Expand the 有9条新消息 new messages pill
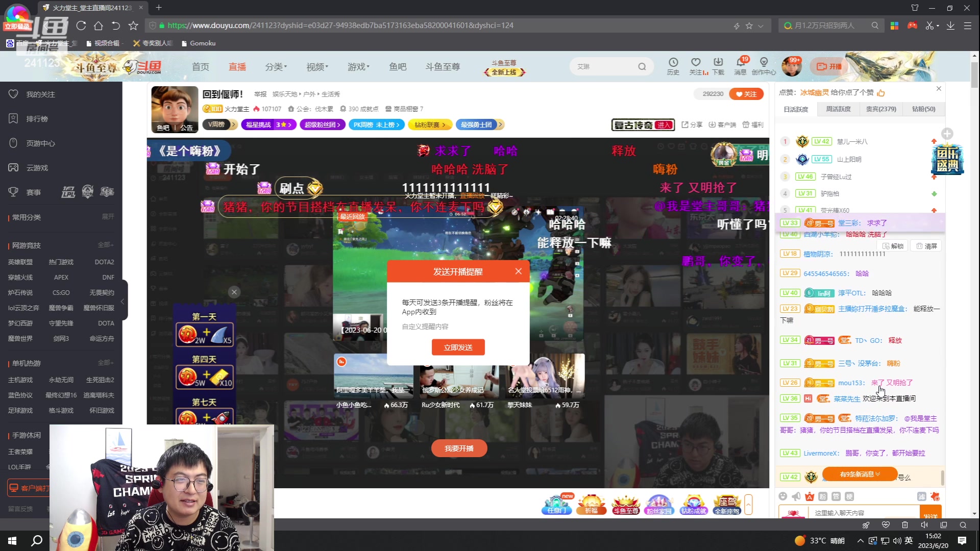 [x=860, y=474]
